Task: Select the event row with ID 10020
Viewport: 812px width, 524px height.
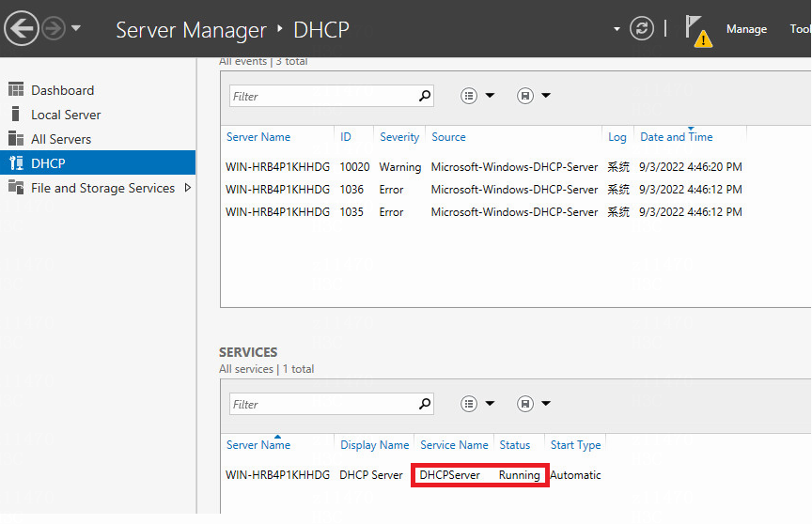Action: pyautogui.click(x=484, y=167)
